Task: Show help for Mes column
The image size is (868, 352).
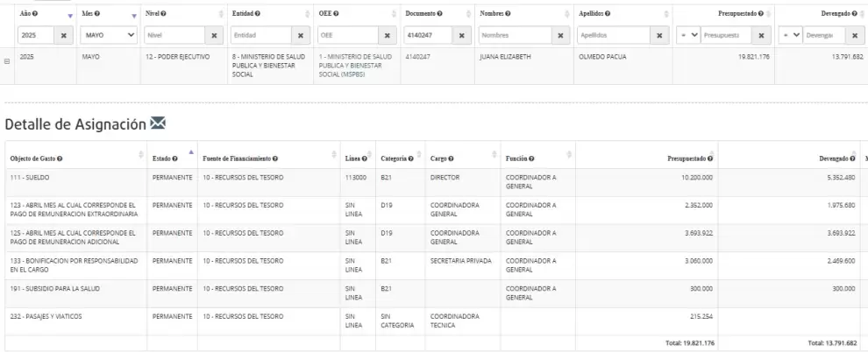Action: pos(97,13)
